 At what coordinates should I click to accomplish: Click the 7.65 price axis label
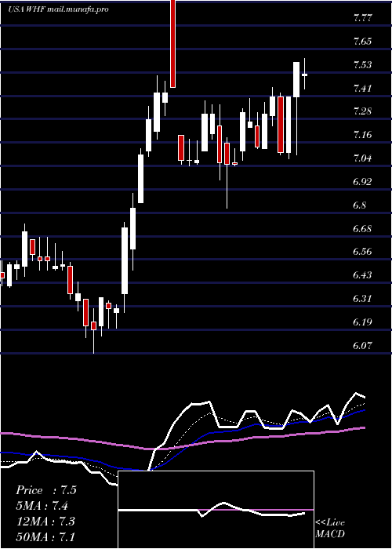coord(362,42)
